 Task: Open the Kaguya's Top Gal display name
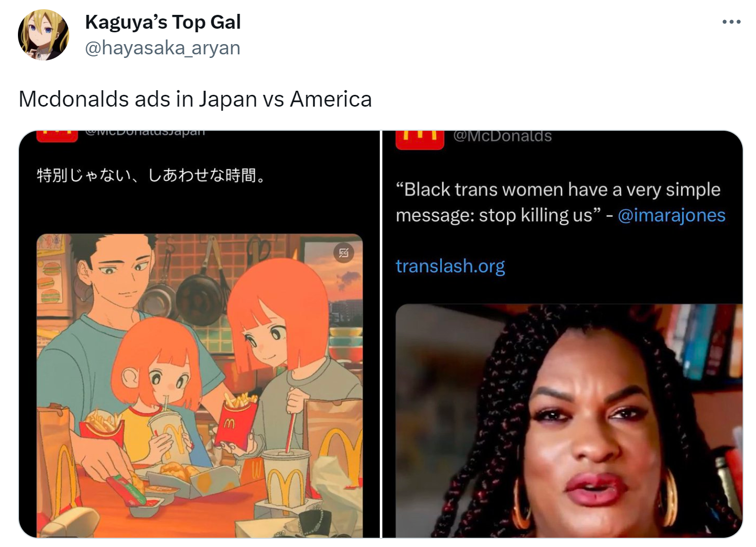pyautogui.click(x=162, y=22)
